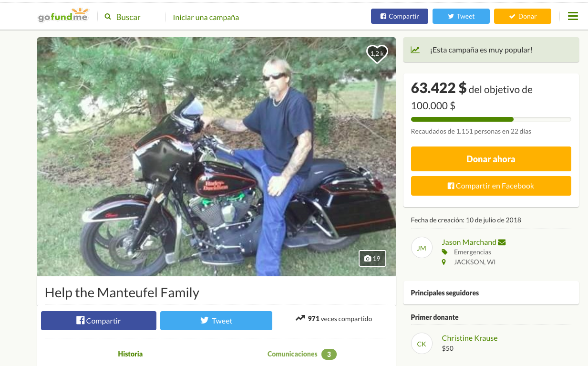Image resolution: width=588 pixels, height=366 pixels.
Task: Click the campaign motorcycle photo
Action: pyautogui.click(x=216, y=157)
